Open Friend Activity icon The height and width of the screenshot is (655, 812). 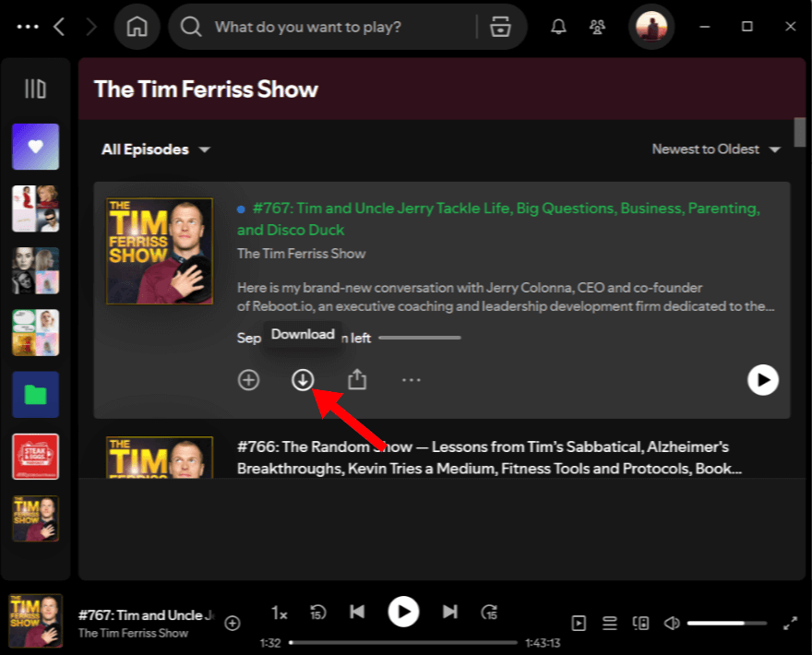click(597, 27)
